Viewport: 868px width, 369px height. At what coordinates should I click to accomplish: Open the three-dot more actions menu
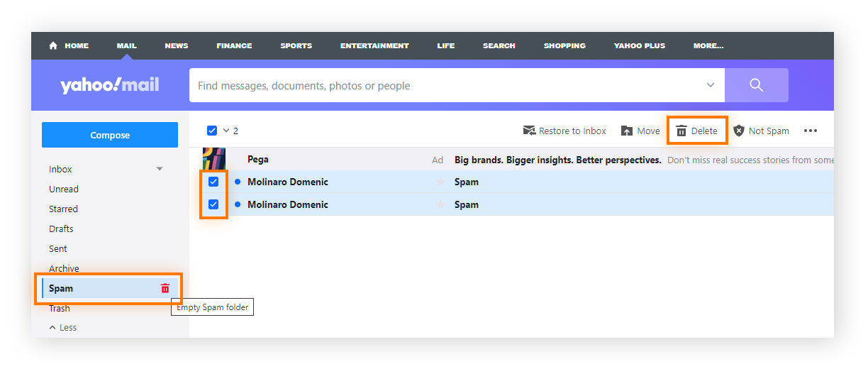(x=811, y=131)
